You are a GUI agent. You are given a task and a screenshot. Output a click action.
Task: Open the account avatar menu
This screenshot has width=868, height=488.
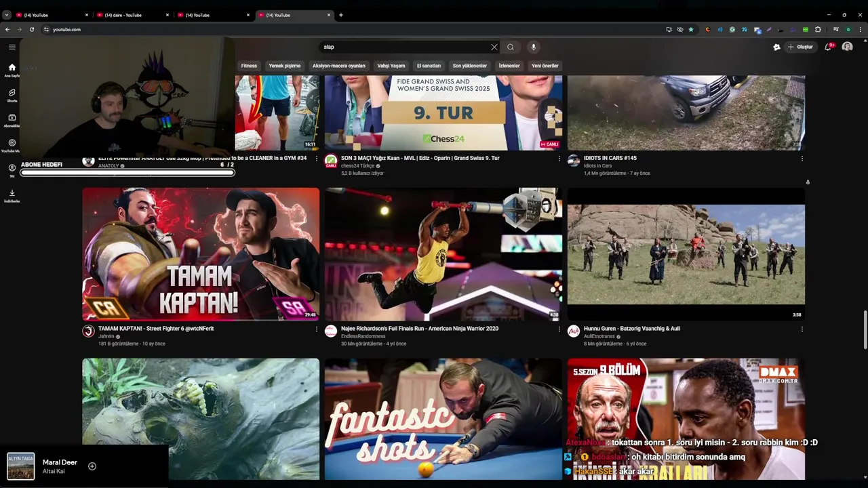(847, 47)
